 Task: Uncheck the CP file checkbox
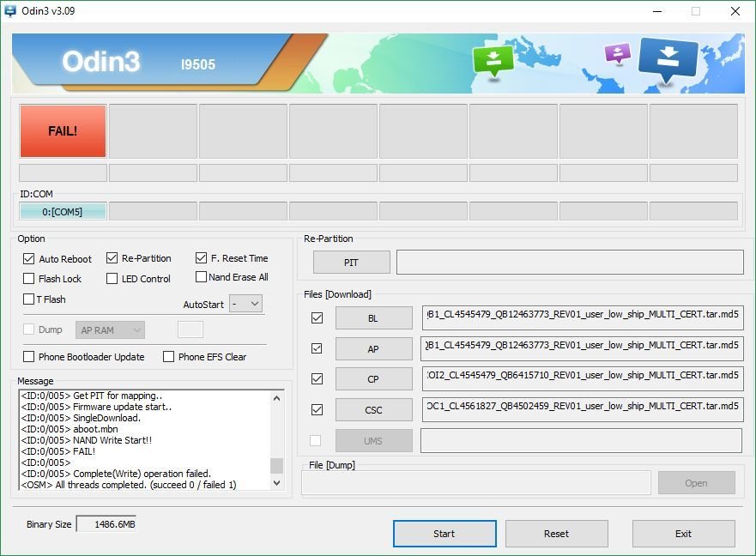317,378
